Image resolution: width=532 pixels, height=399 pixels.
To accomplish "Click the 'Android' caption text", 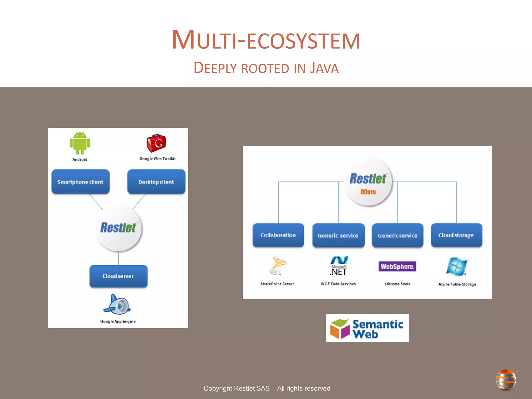I will tap(80, 159).
